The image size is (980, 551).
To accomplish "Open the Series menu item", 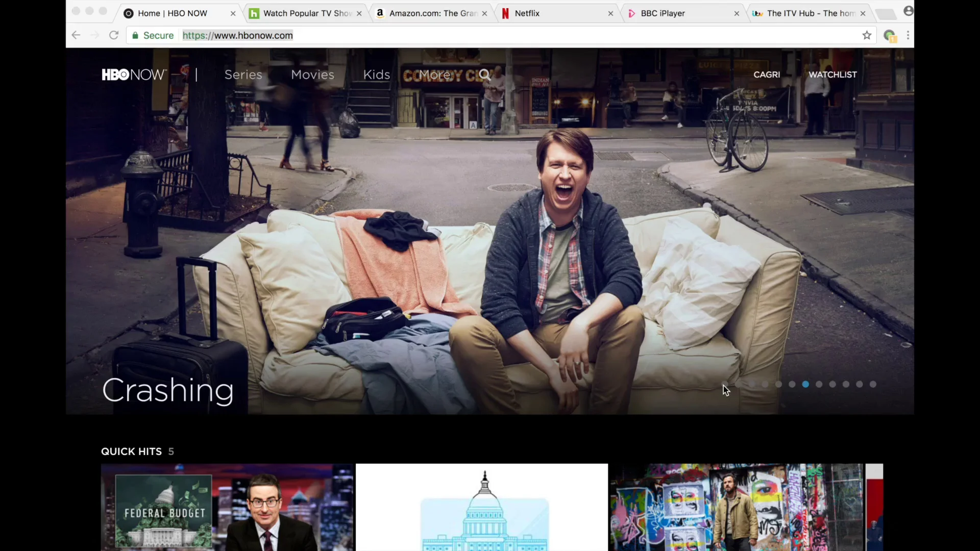I will pos(243,74).
